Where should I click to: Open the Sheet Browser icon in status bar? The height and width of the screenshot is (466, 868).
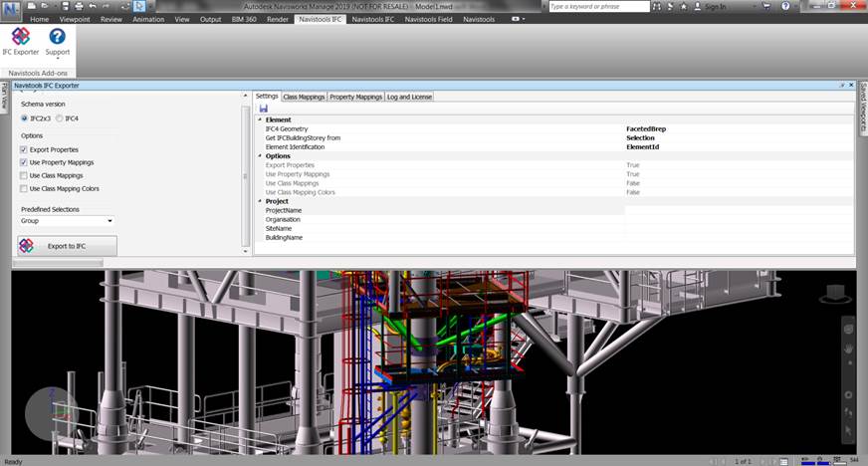(x=783, y=462)
